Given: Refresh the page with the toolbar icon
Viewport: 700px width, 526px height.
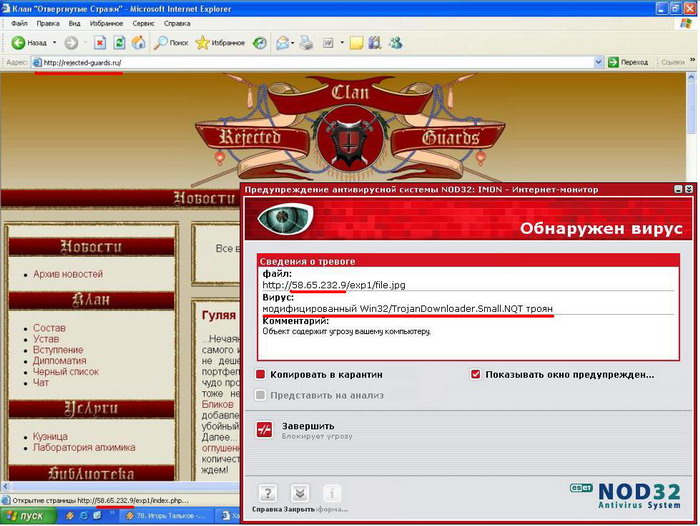Looking at the screenshot, I should click(119, 43).
